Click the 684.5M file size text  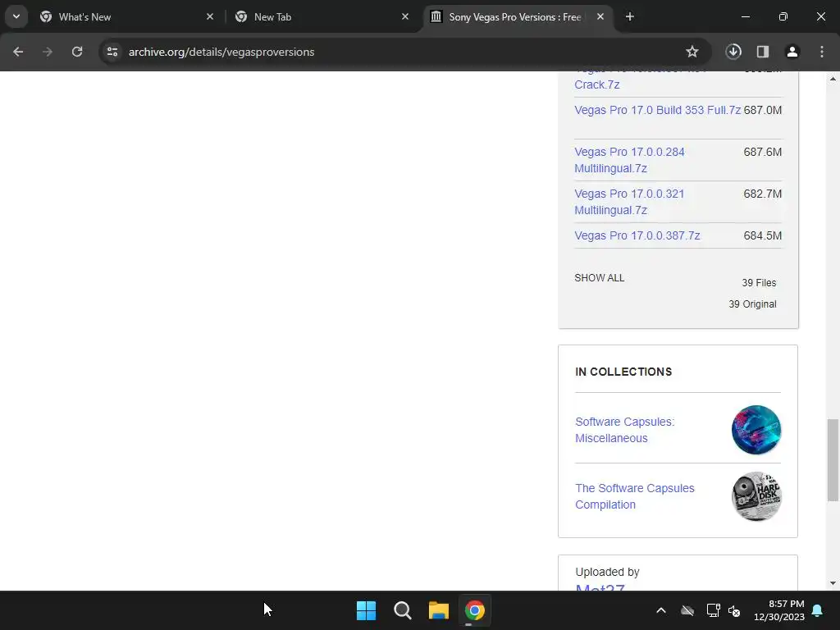762,235
